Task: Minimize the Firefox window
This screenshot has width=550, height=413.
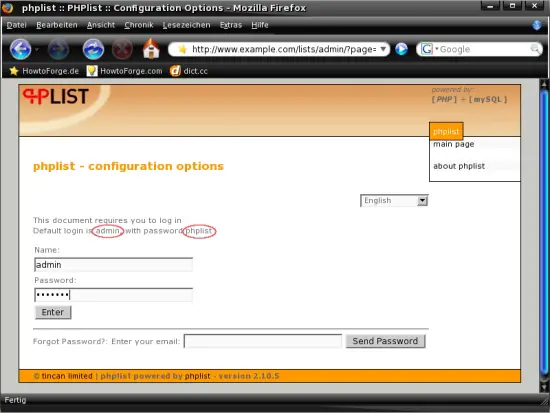Action: point(490,6)
